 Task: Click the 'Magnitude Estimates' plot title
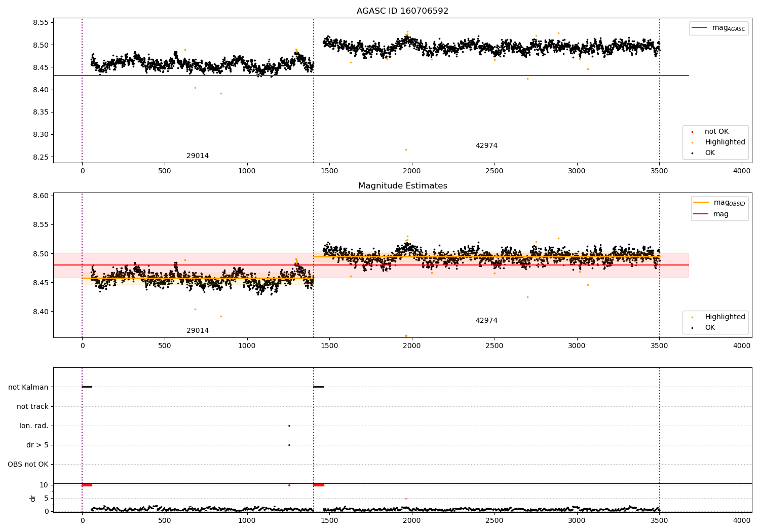402,186
